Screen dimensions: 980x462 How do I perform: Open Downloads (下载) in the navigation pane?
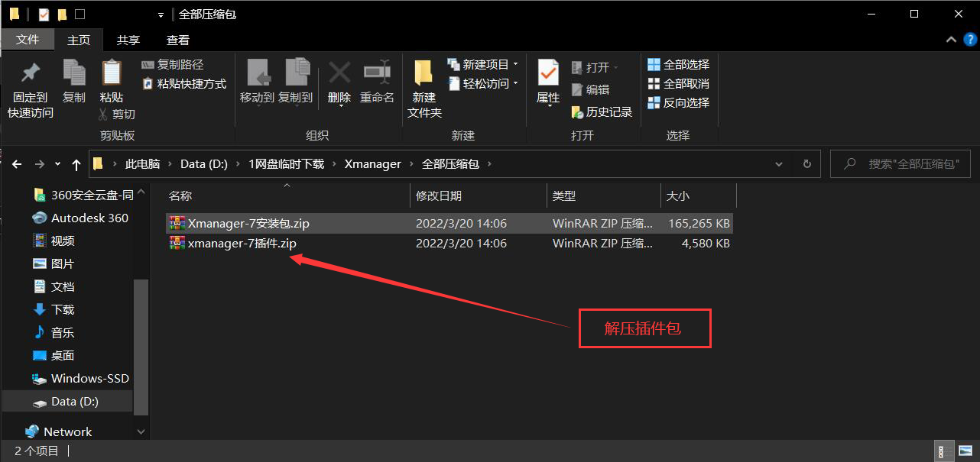(x=54, y=309)
